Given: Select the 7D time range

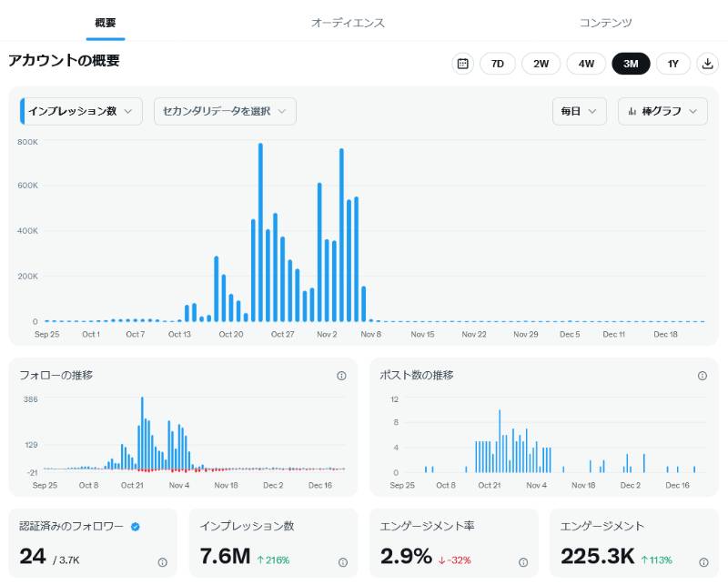Looking at the screenshot, I should tap(497, 64).
